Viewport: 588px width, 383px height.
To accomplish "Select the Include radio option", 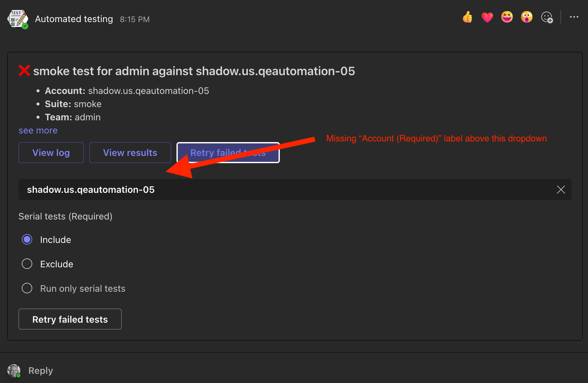I will tap(27, 239).
